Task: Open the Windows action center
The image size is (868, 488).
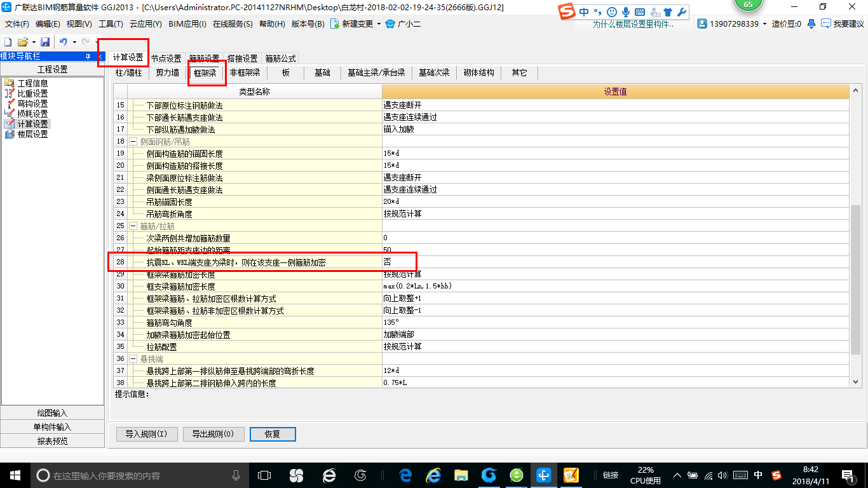Action: coord(848,475)
